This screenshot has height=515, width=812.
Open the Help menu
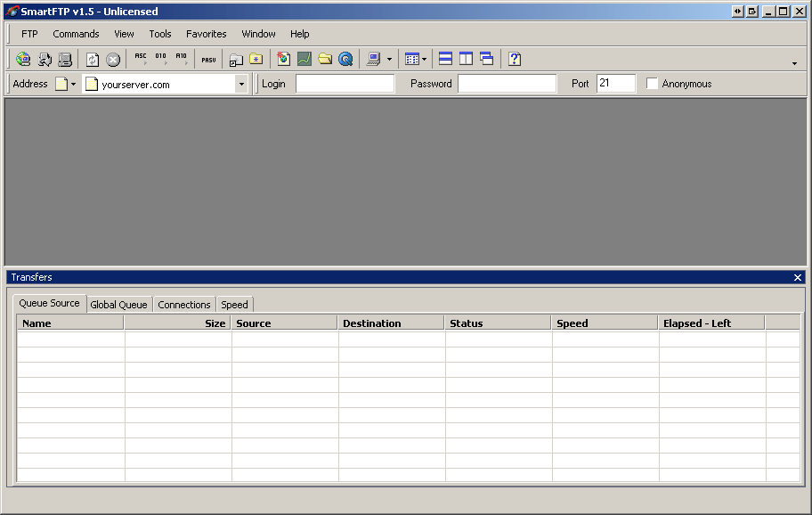(x=299, y=34)
